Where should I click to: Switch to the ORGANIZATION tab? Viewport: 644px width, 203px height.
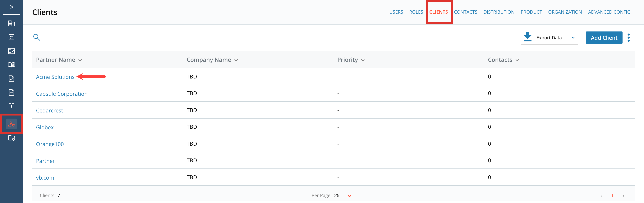coord(565,12)
